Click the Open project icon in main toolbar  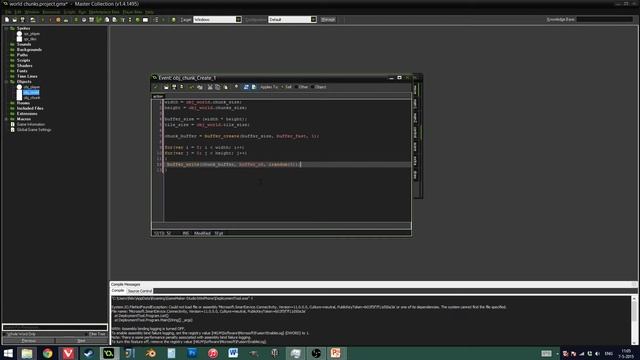click(15, 20)
